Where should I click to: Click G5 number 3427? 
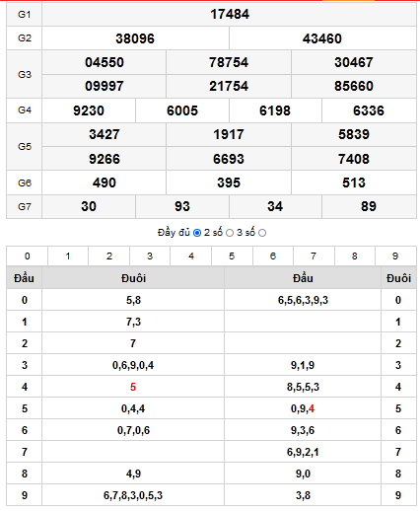coord(105,134)
